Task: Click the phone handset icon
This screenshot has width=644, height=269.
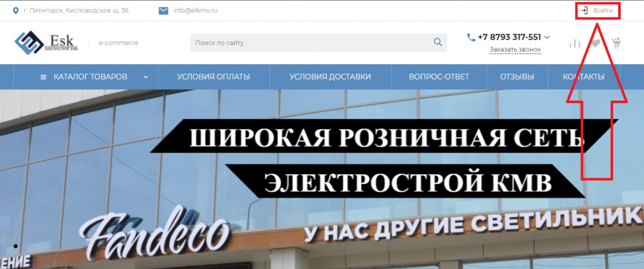Action: pyautogui.click(x=471, y=37)
